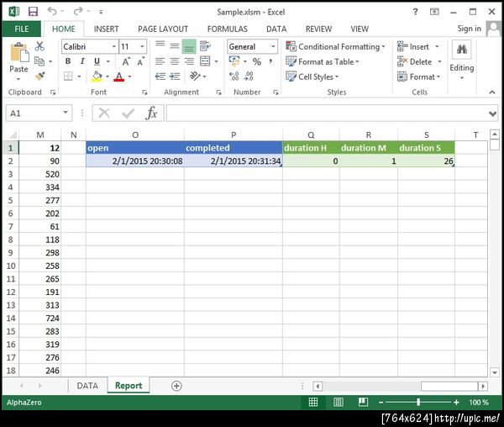The width and height of the screenshot is (504, 427).
Task: Switch to the DATA ribbon tab
Action: click(x=276, y=29)
